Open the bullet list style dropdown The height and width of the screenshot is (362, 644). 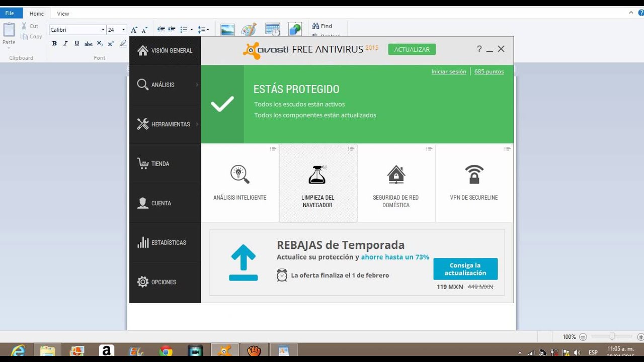click(x=192, y=30)
